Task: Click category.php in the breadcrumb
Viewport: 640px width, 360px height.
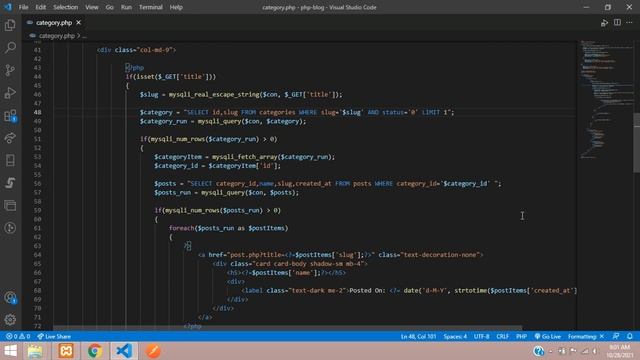Action: [x=56, y=36]
